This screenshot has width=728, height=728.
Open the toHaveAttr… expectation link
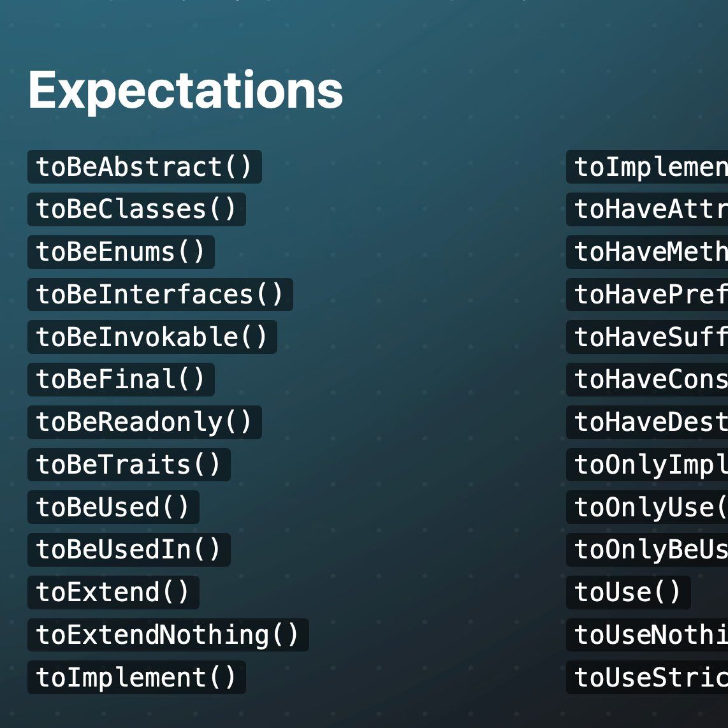[x=647, y=209]
